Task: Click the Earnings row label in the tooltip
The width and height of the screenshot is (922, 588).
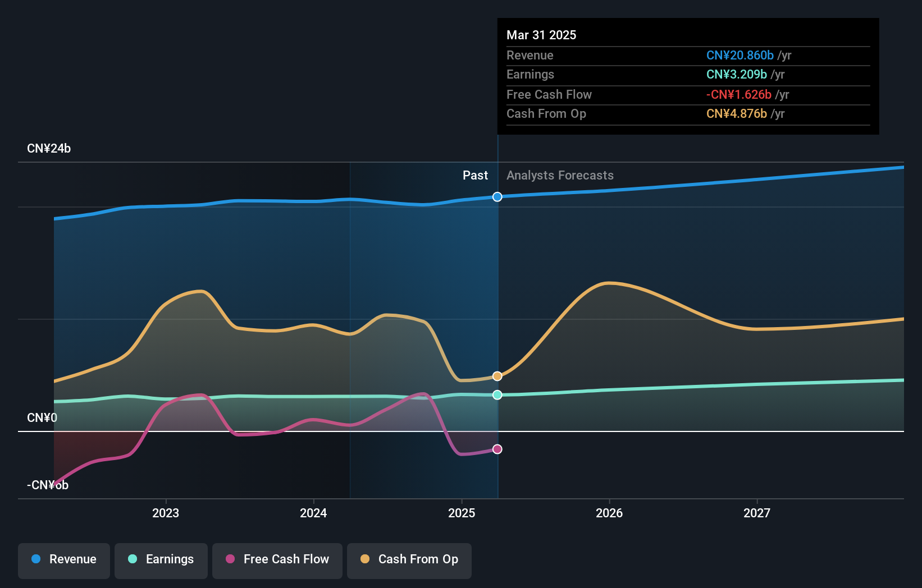Action: [x=530, y=75]
